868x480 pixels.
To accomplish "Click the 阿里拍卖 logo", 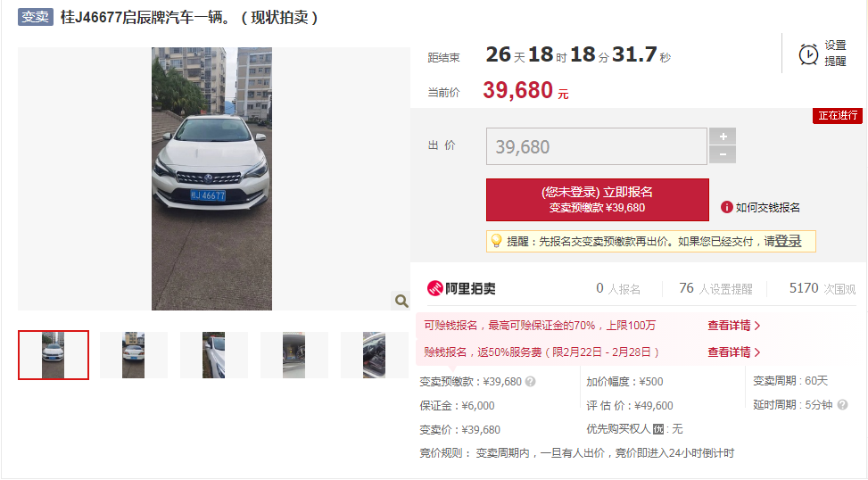I will coord(461,288).
